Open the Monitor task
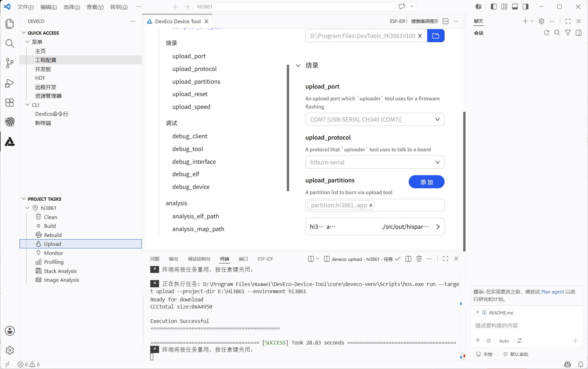588x369 pixels. click(81, 253)
